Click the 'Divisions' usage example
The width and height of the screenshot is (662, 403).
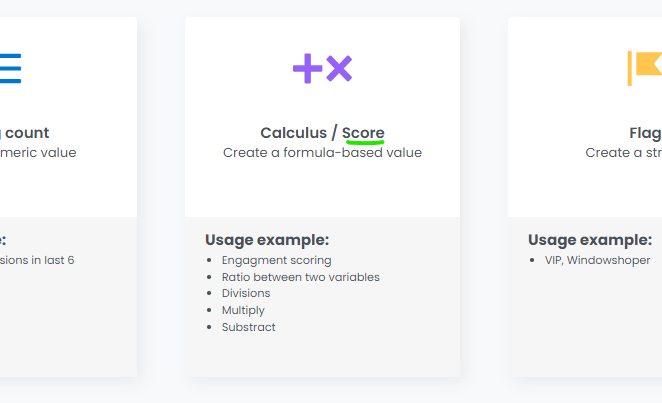pos(246,293)
